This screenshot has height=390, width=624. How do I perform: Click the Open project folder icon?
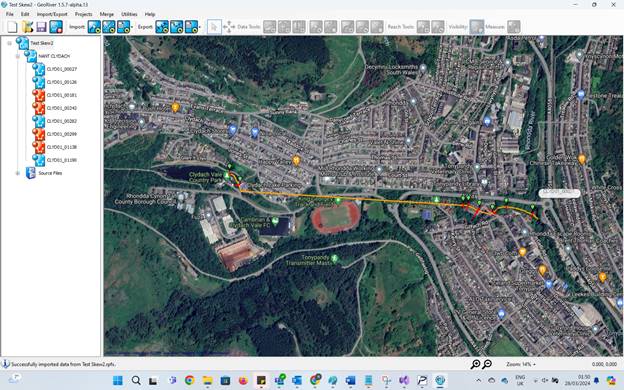(x=27, y=27)
